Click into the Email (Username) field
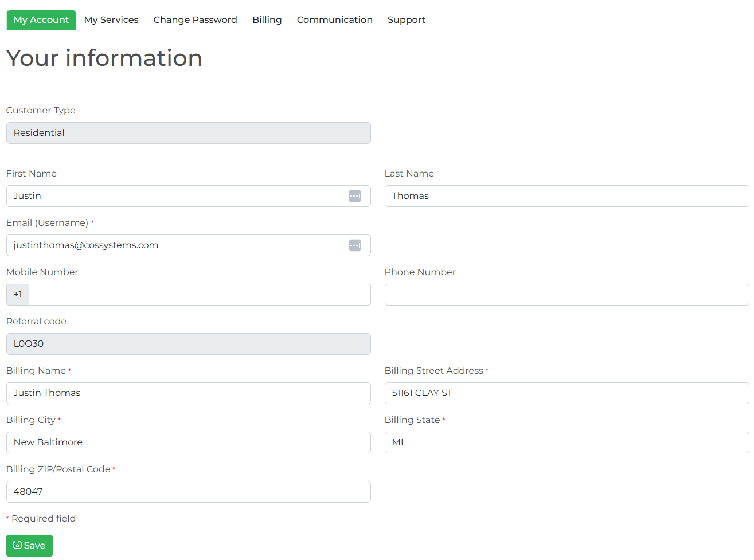This screenshot has width=754, height=560. [189, 245]
